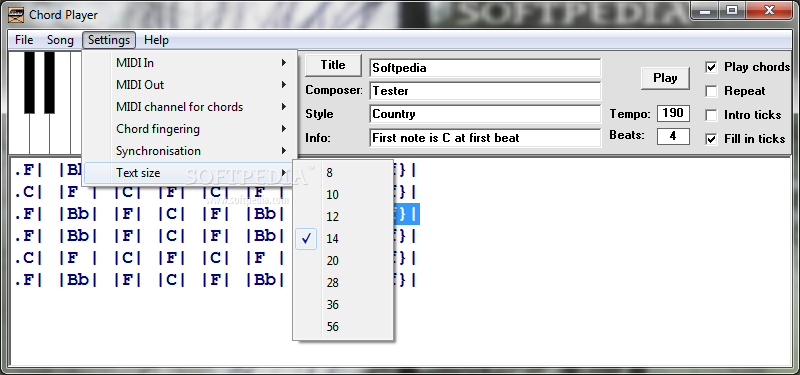The width and height of the screenshot is (800, 375).
Task: Set text size to 28
Action: tap(343, 282)
